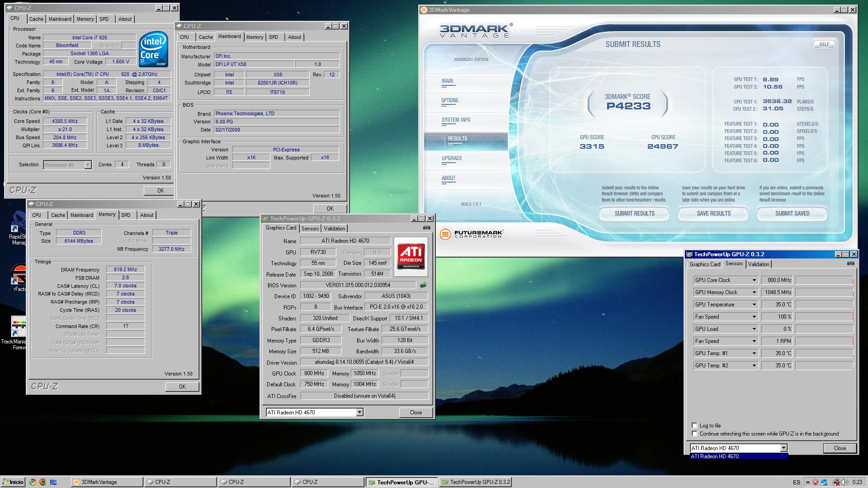Select ATI Radeon HD 4670 from dropdown list

pos(739,456)
